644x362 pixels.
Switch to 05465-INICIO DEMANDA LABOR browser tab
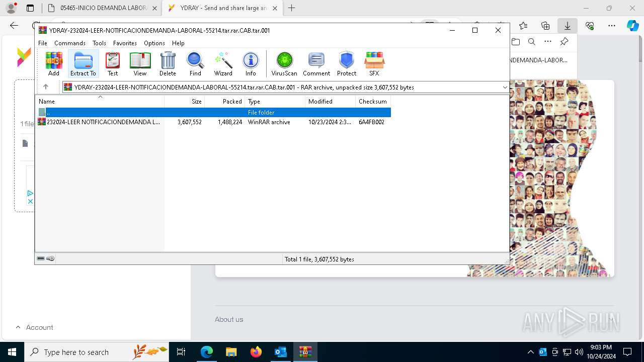tap(102, 8)
